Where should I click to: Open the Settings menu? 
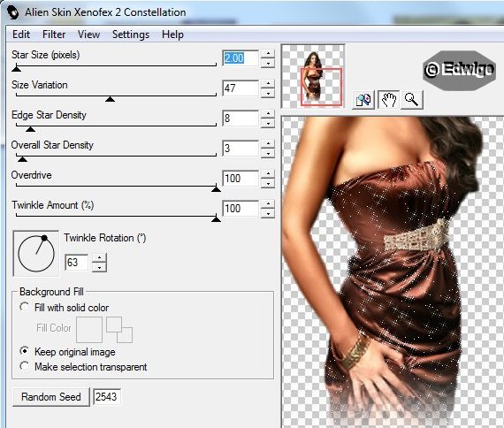(131, 34)
